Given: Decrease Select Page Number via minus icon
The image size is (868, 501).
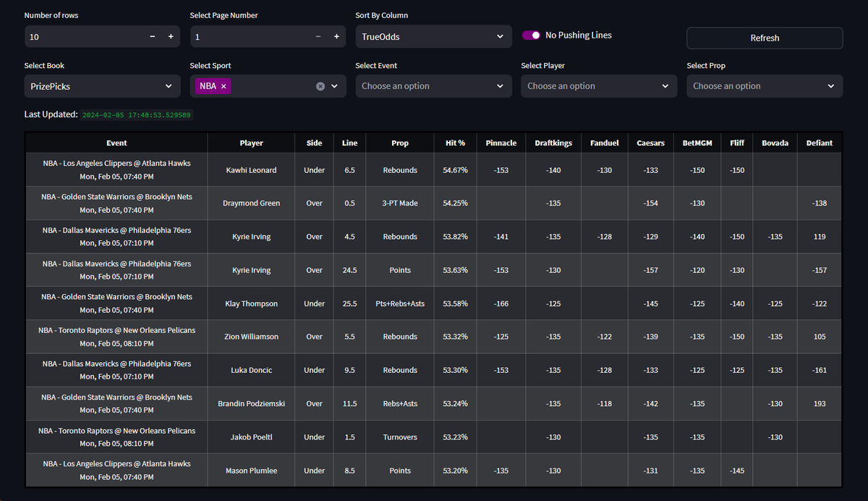Looking at the screenshot, I should pos(318,35).
